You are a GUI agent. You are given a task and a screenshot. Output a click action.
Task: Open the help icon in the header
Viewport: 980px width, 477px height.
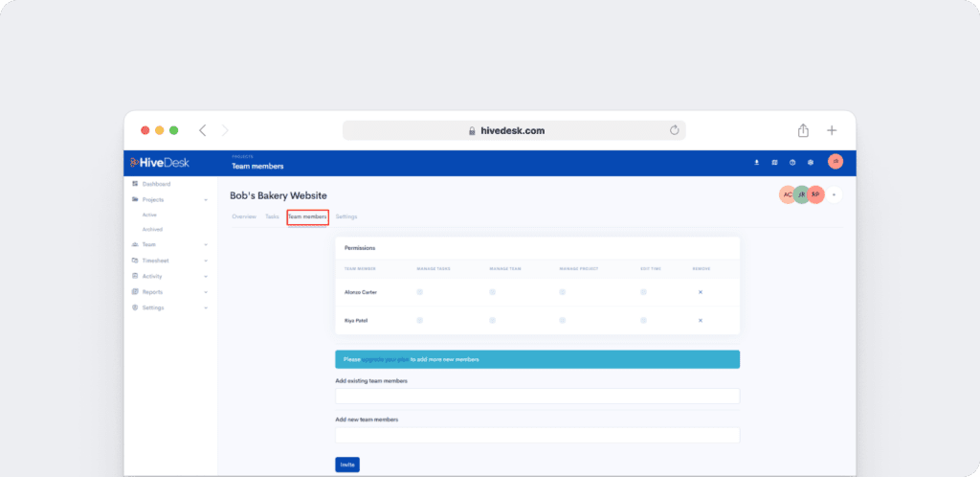(x=792, y=163)
